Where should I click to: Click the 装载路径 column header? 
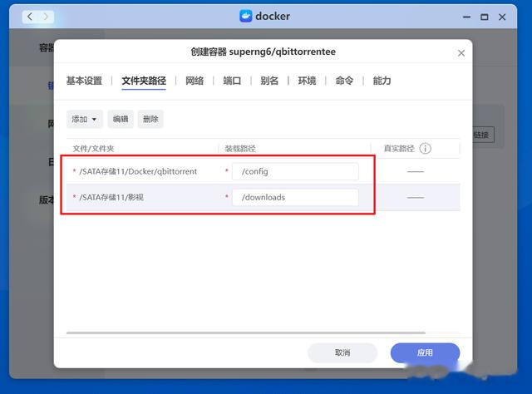[x=240, y=148]
